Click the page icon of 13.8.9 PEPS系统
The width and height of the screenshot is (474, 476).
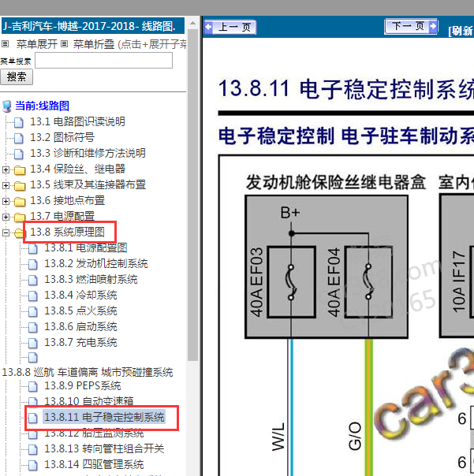click(33, 386)
